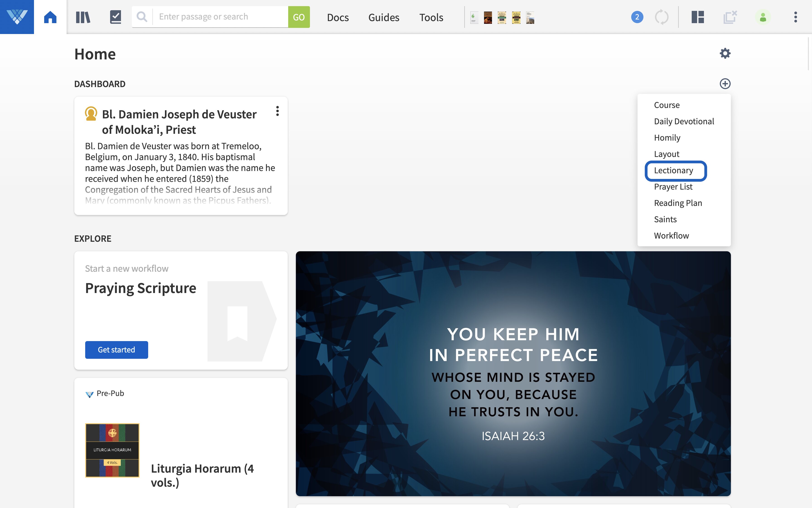Open the Home tab icon
This screenshot has width=812, height=508.
coord(50,17)
